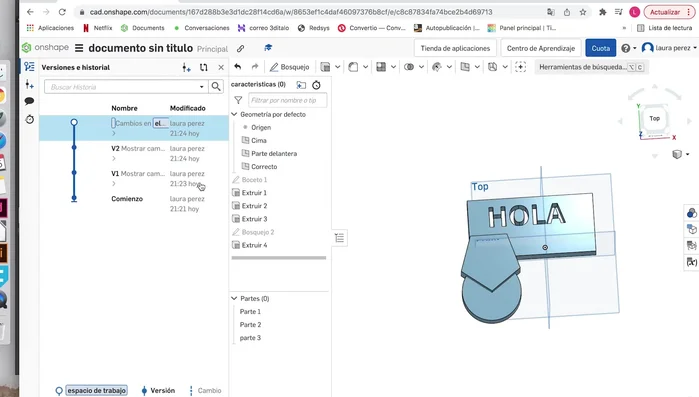699x397 pixels.
Task: Open the help question mark menu
Action: pyautogui.click(x=628, y=48)
